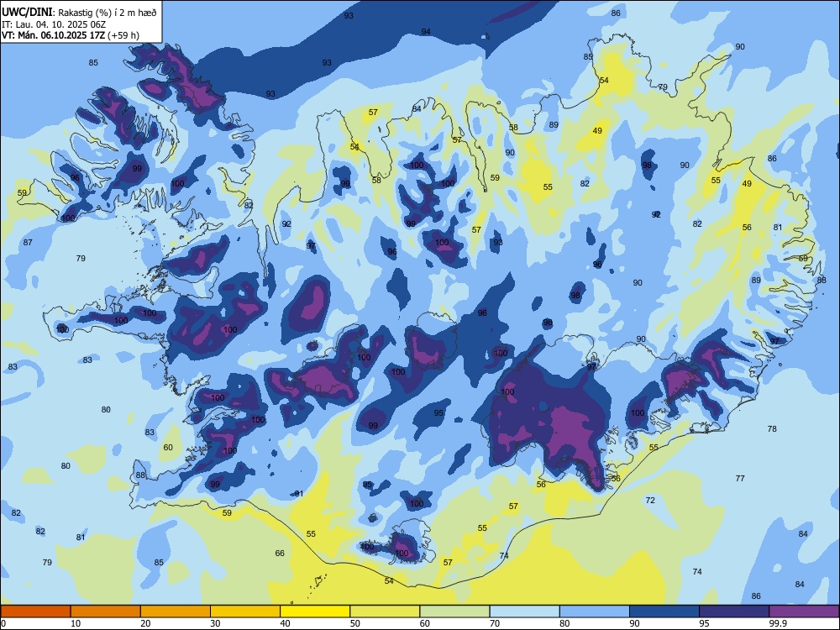Screen dimensions: 840x630
Task: Click the 95–99.9 indigo legend swatch
Action: pyautogui.click(x=734, y=612)
